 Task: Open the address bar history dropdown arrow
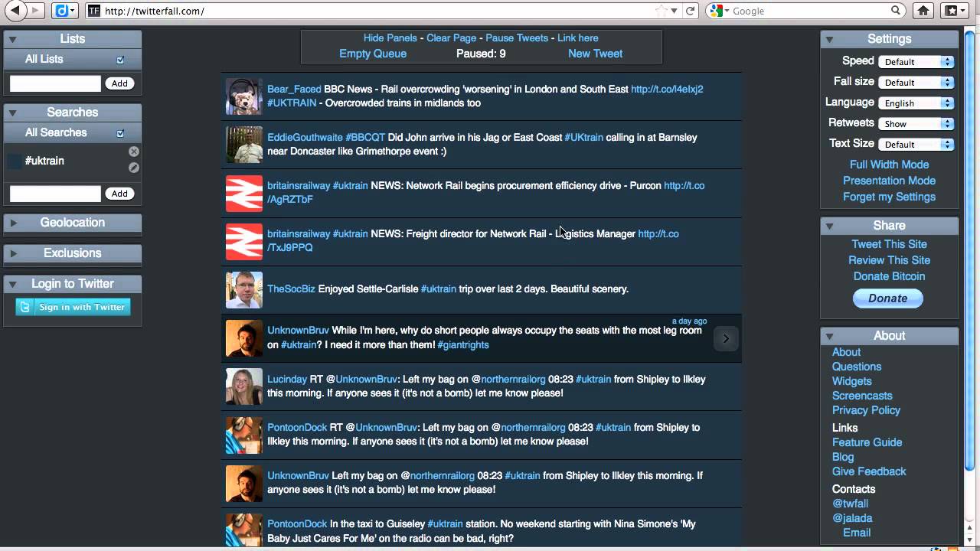coord(675,11)
